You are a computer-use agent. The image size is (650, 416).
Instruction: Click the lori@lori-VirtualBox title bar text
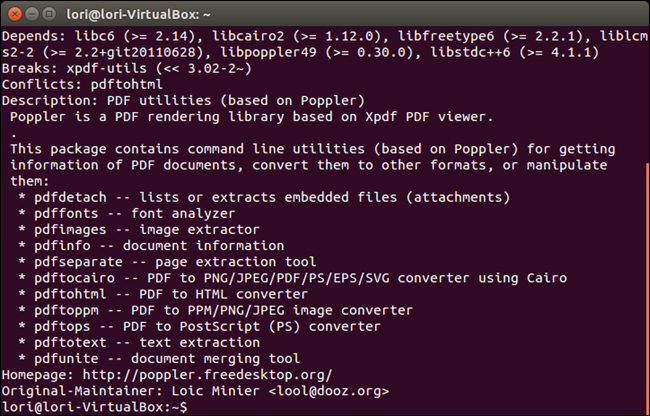point(138,15)
